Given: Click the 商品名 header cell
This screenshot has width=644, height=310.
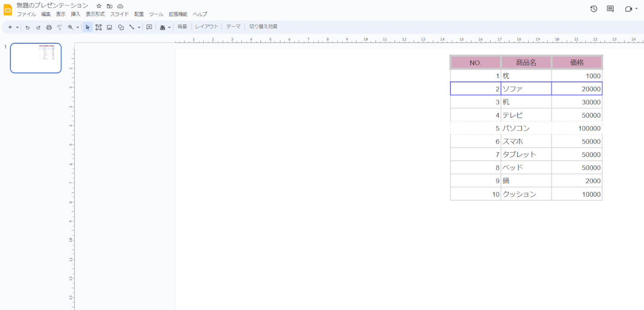Looking at the screenshot, I should tap(526, 63).
